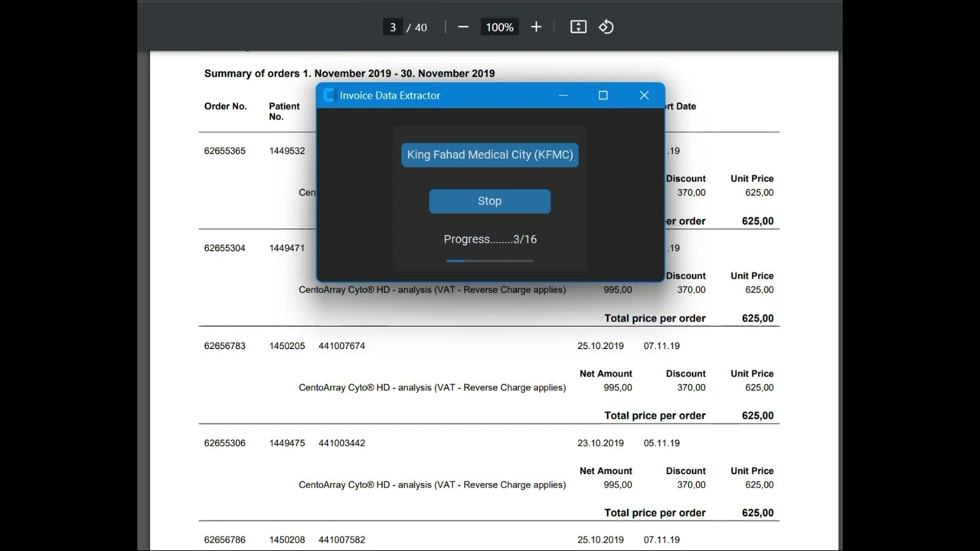Click reference number 441007674
The height and width of the screenshot is (551, 980).
pyautogui.click(x=341, y=346)
